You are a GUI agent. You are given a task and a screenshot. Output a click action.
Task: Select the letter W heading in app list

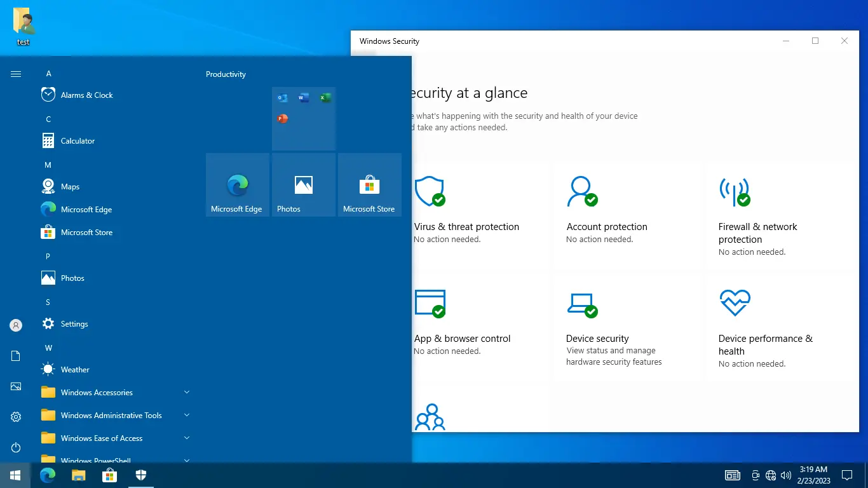pyautogui.click(x=48, y=348)
